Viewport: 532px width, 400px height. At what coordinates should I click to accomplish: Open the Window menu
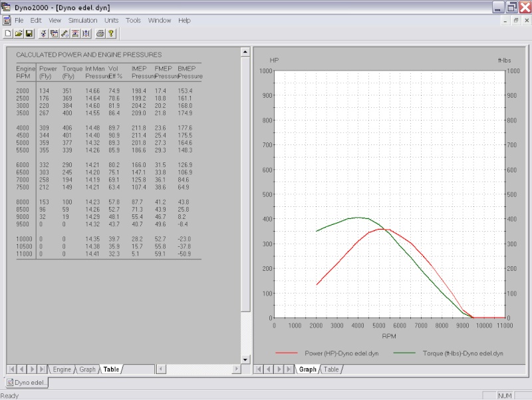160,21
